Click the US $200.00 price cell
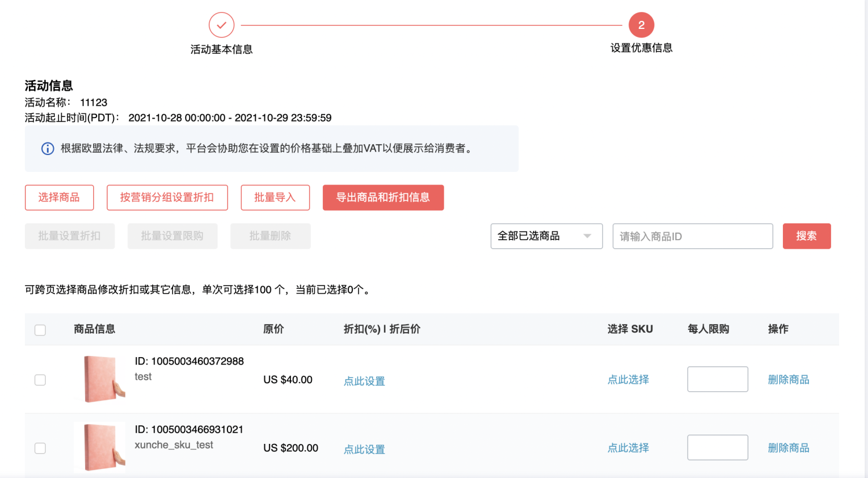The width and height of the screenshot is (868, 478). click(x=290, y=448)
